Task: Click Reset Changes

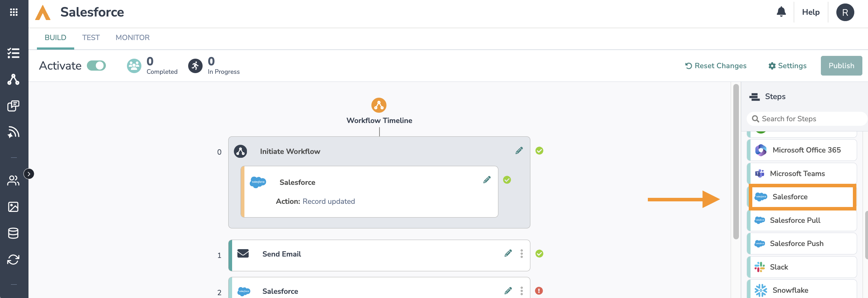Action: click(716, 66)
